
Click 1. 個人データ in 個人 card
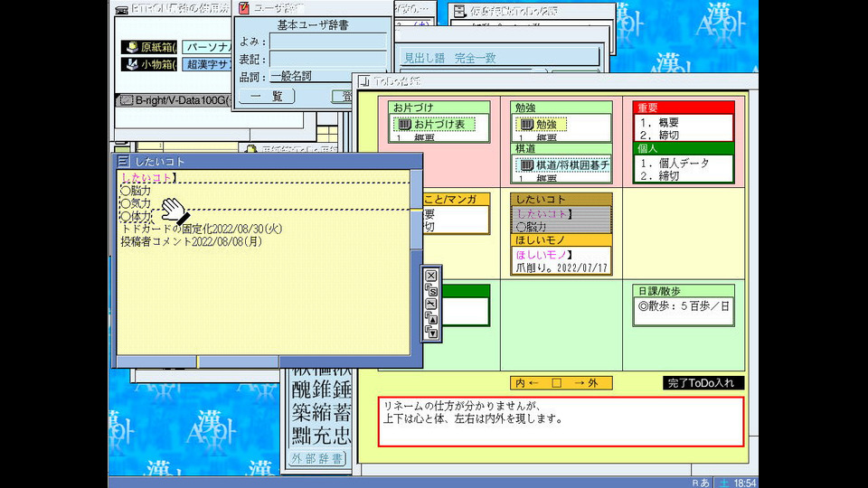pyautogui.click(x=675, y=164)
